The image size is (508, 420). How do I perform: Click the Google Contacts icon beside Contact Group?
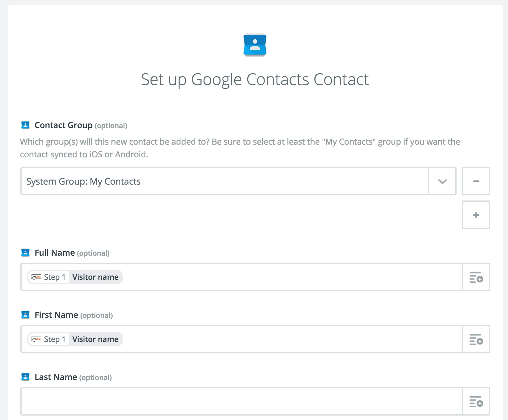coord(25,125)
